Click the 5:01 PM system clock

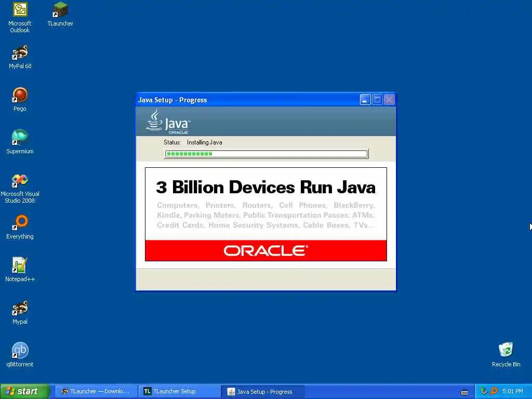pos(513,391)
